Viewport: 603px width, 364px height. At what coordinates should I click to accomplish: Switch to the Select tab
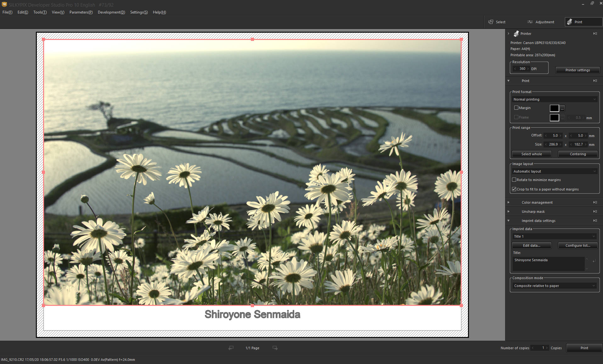pyautogui.click(x=497, y=22)
